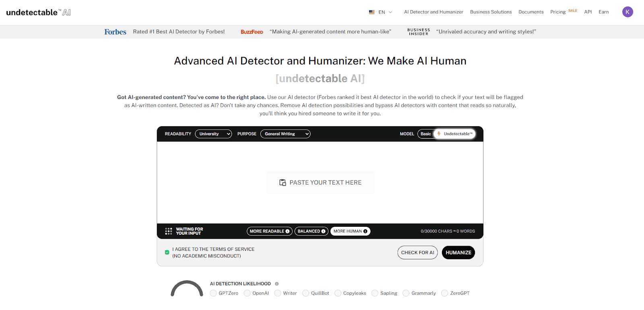The width and height of the screenshot is (644, 310).
Task: Uncheck the terms of service agreement checkbox
Action: pos(167,253)
